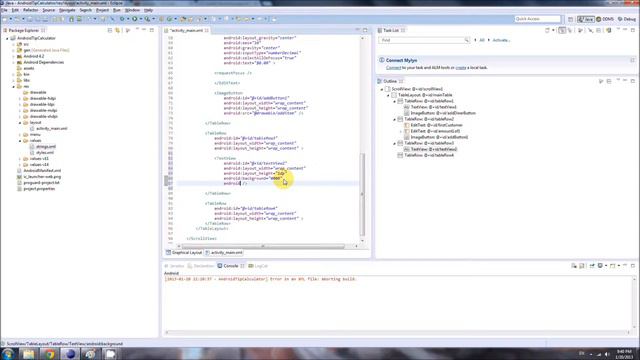Screen dimensions: 640x360
Task: Open the File menu
Action: [4, 10]
